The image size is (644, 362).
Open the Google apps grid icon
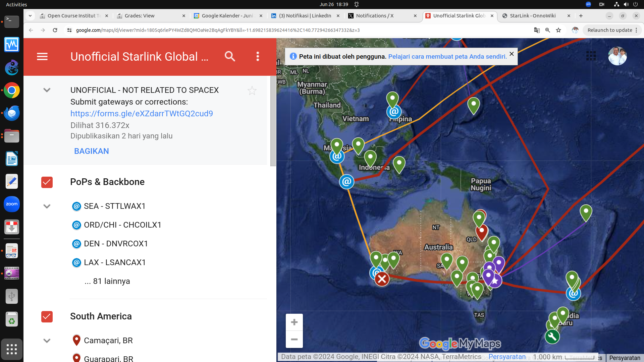[591, 56]
